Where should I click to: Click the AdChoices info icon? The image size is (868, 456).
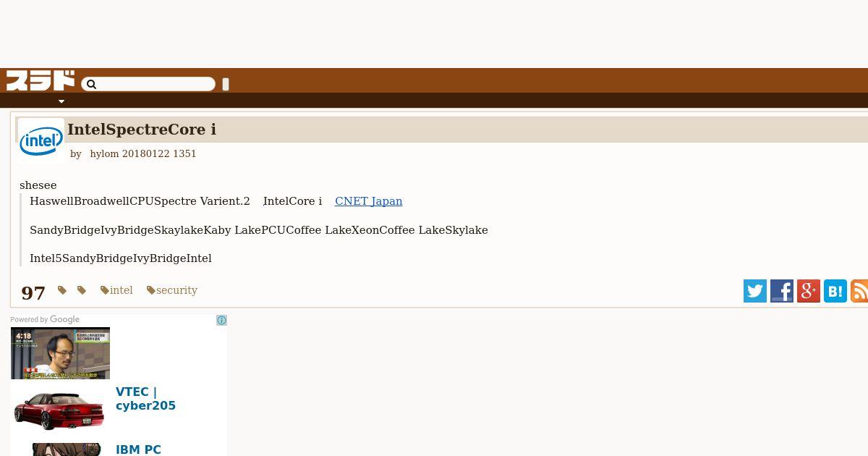click(x=221, y=320)
